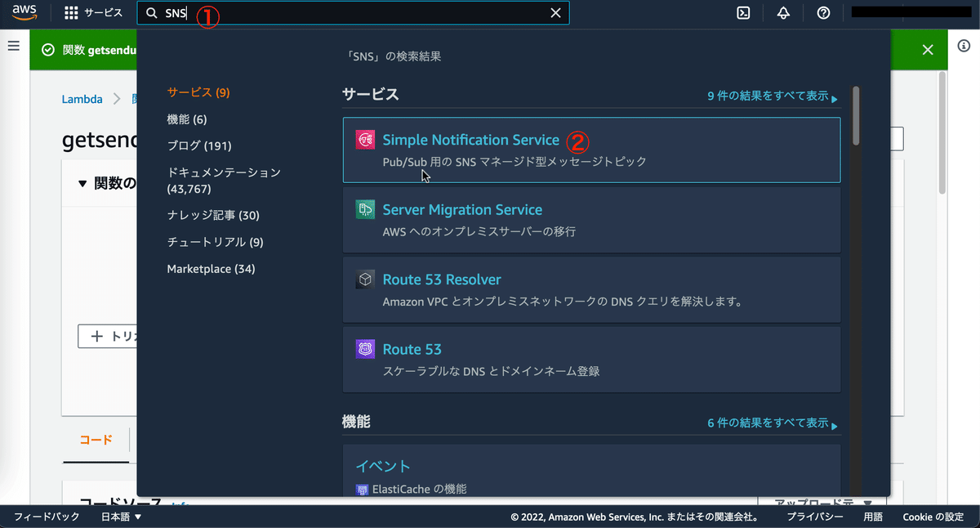Click the フィードバック footer link
Screen dimensions: 980x528
click(47, 517)
